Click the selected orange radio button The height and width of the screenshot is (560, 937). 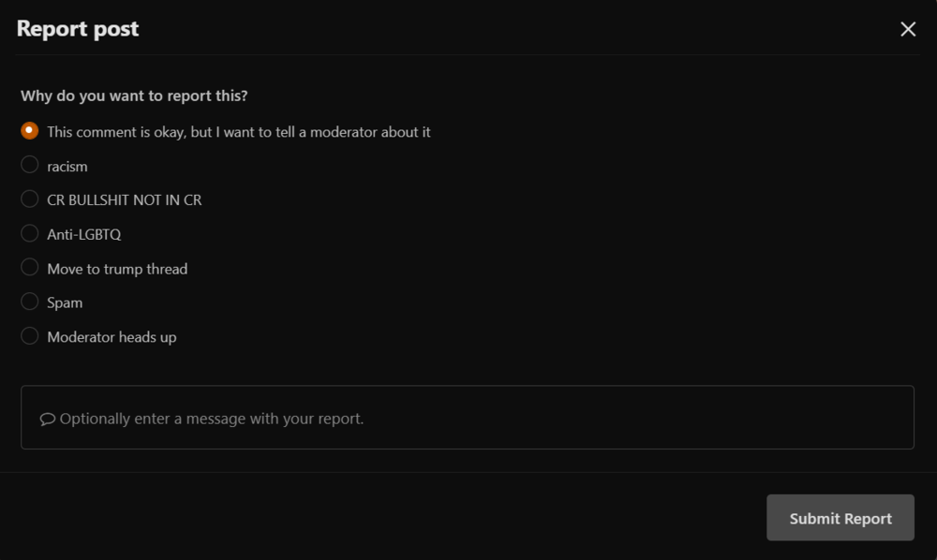click(30, 131)
